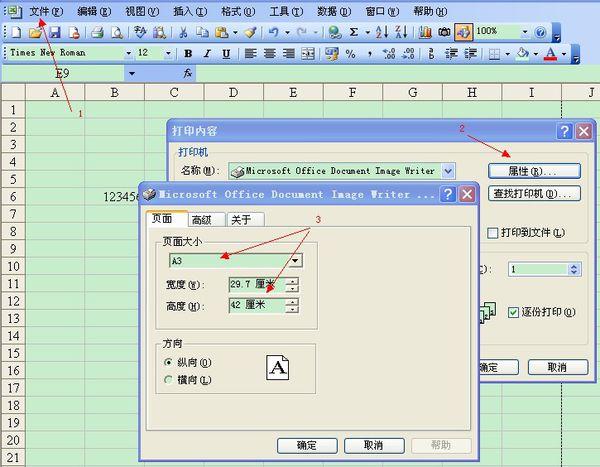The height and width of the screenshot is (467, 600).
Task: Click the New workbook icon
Action: [16, 33]
